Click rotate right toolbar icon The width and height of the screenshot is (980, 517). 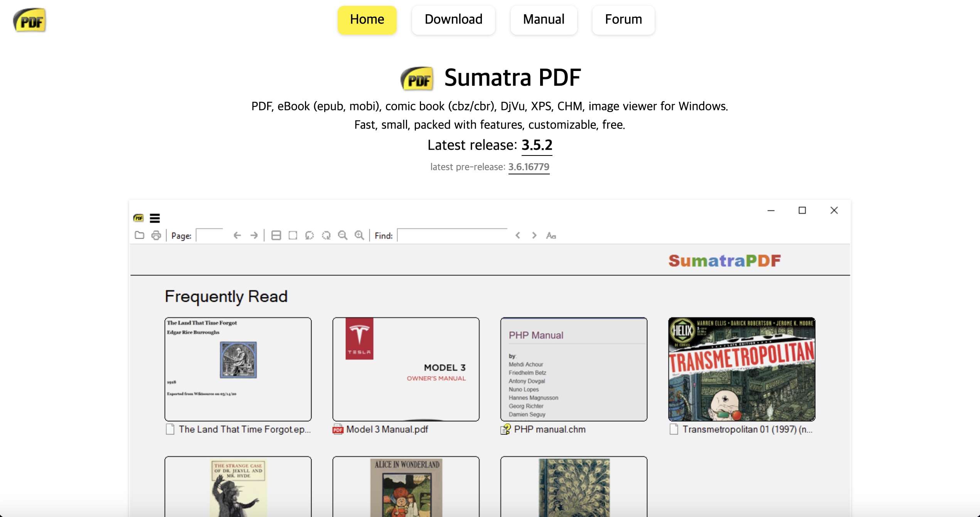326,235
